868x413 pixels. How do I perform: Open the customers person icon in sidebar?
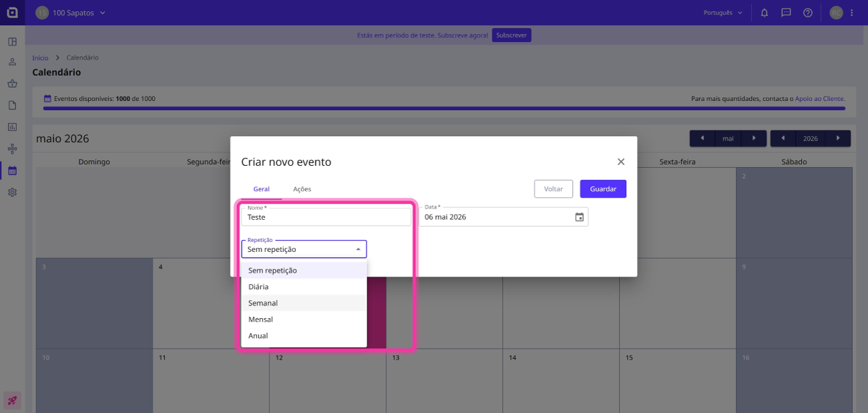[12, 62]
